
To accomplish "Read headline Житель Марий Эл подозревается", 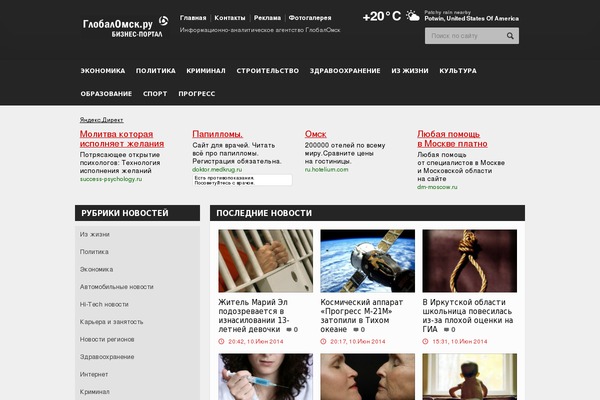I will (254, 316).
